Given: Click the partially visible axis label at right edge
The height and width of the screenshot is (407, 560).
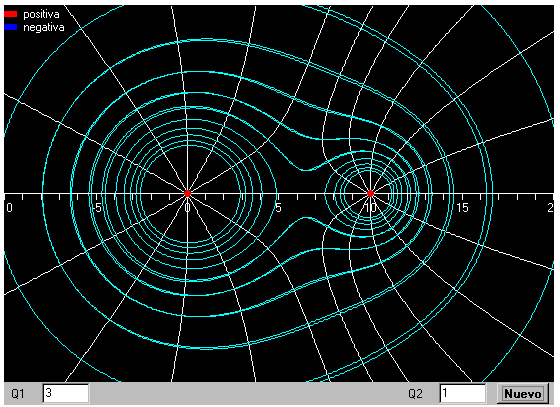Looking at the screenshot, I should [x=550, y=208].
